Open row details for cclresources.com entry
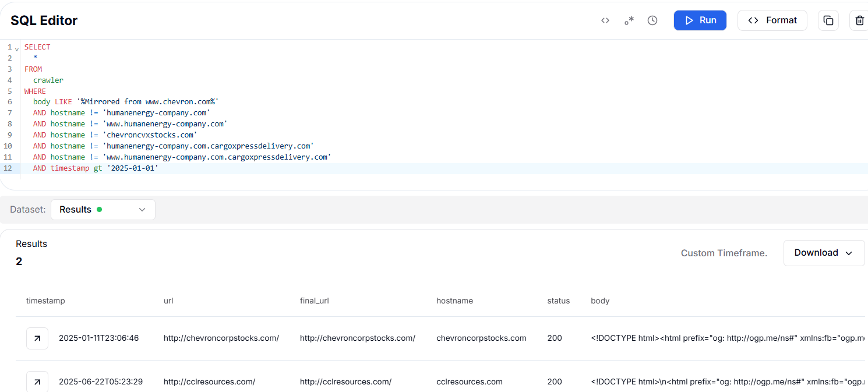This screenshot has height=392, width=868. coord(37,382)
